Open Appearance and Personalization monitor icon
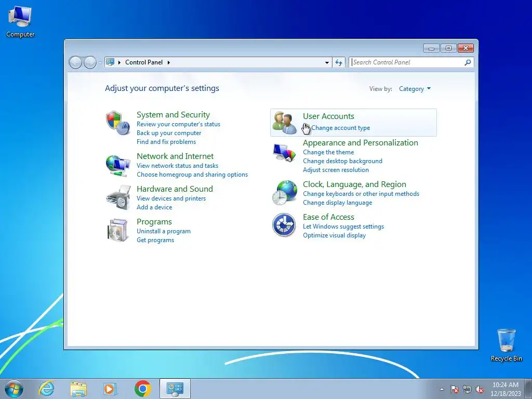This screenshot has width=532, height=399. [x=284, y=153]
